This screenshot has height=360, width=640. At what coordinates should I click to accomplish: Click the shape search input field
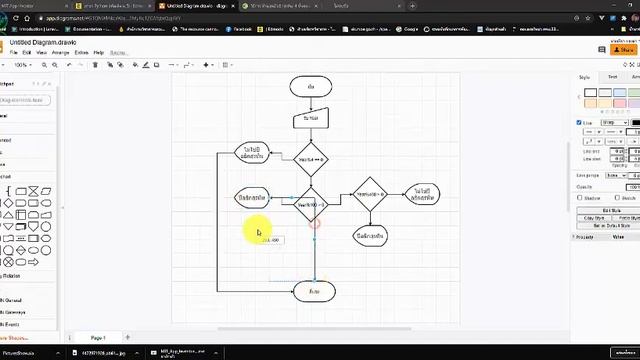point(25,100)
